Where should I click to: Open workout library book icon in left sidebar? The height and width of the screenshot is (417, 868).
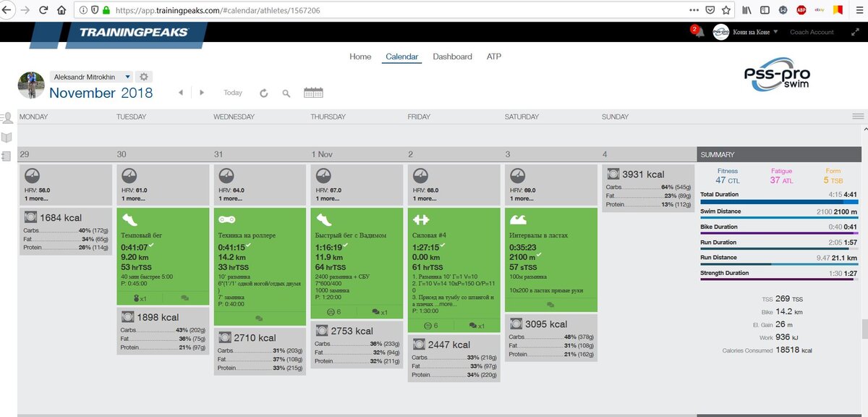[x=7, y=137]
